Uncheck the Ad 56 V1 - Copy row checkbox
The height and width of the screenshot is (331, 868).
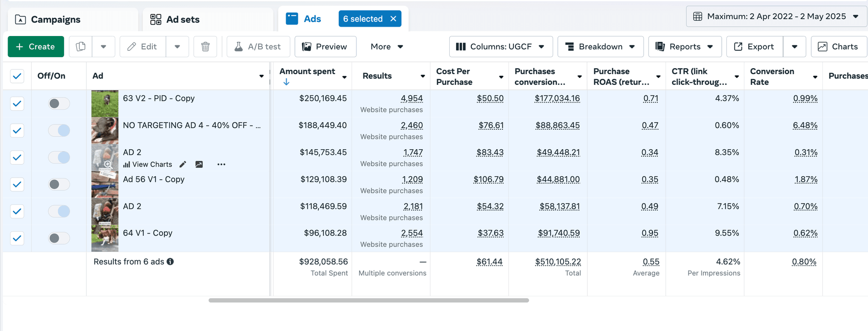[x=17, y=184]
